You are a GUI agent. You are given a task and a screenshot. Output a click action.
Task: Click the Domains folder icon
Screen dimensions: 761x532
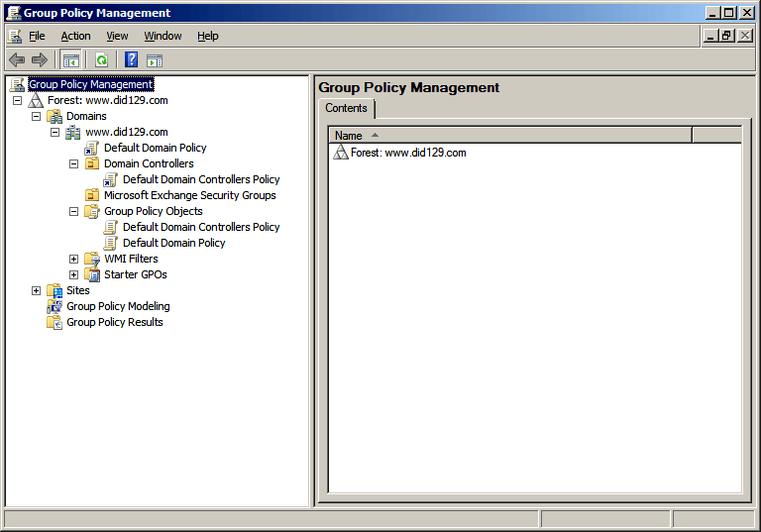[x=54, y=117]
